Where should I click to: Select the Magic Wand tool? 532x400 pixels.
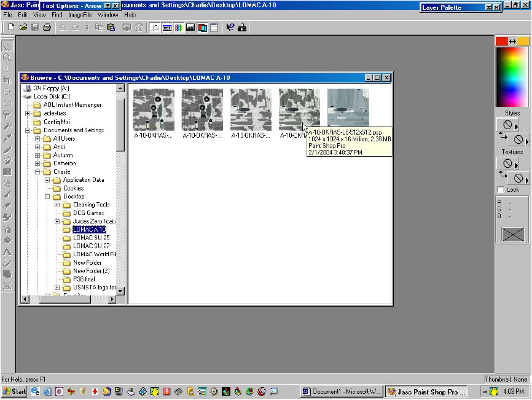pyautogui.click(x=7, y=126)
